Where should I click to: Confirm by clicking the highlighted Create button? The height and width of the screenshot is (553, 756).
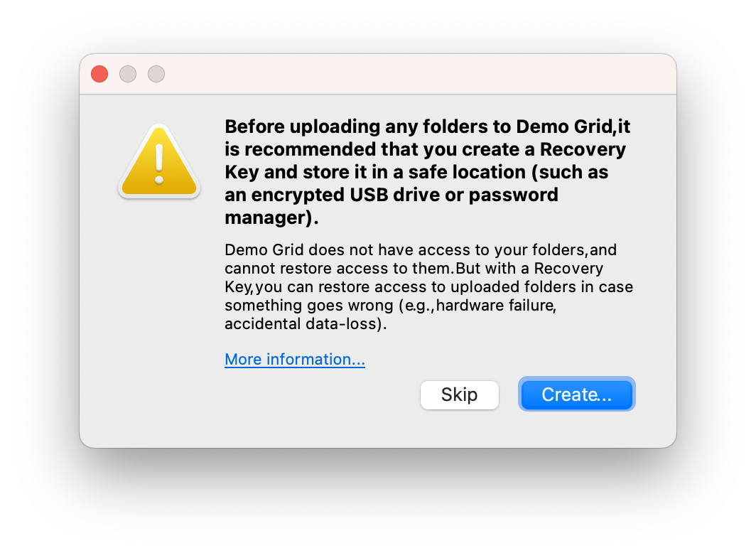576,394
